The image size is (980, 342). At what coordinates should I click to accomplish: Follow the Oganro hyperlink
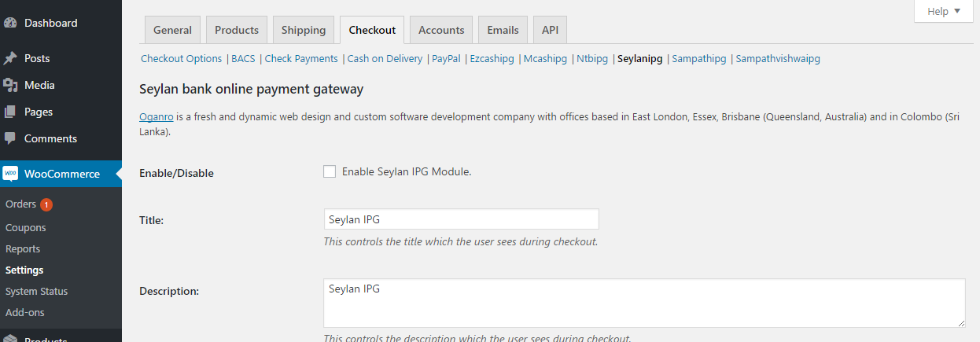click(x=157, y=117)
